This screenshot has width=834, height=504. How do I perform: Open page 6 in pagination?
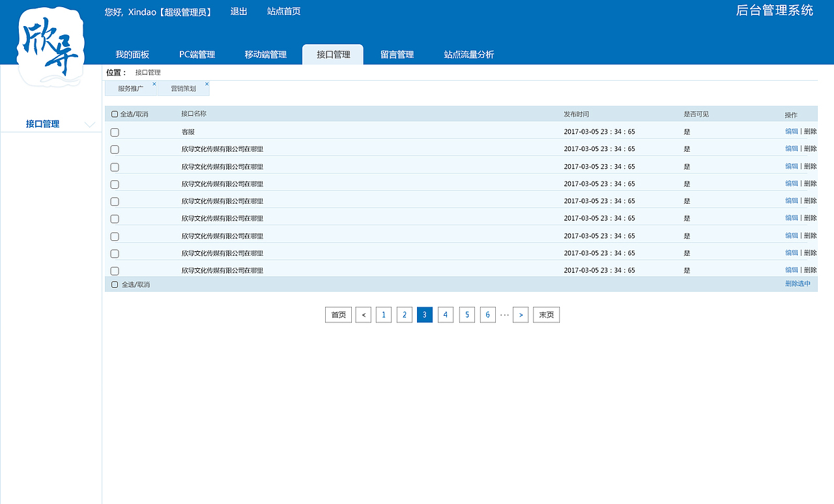[x=488, y=315]
